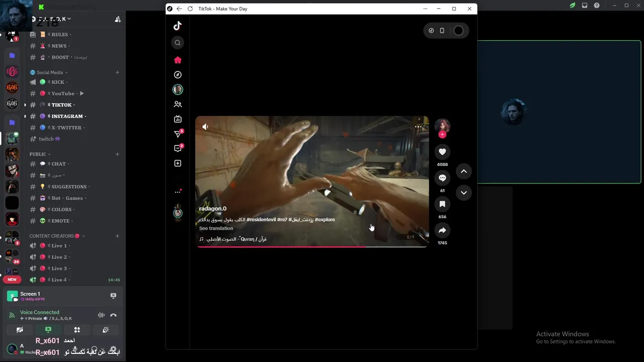Screen dimensions: 644x362
Task: Open profile avatar at bottom of TikTok sidebar
Action: pyautogui.click(x=178, y=213)
